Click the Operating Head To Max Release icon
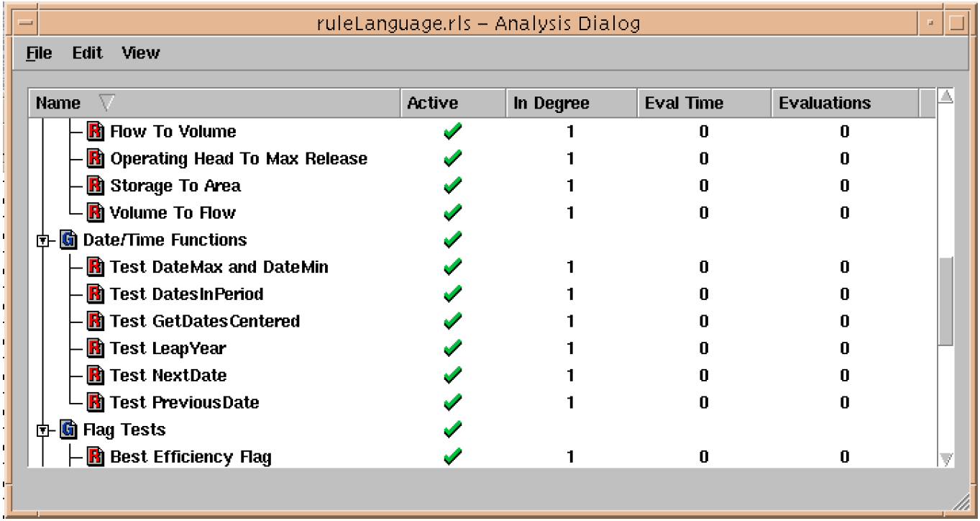Screen dimensions: 980x521 coord(96,158)
